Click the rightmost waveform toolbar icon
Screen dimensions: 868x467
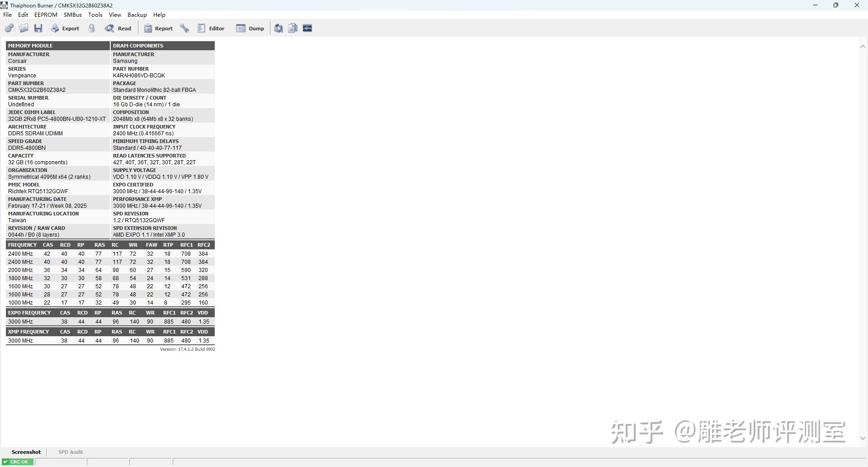307,28
